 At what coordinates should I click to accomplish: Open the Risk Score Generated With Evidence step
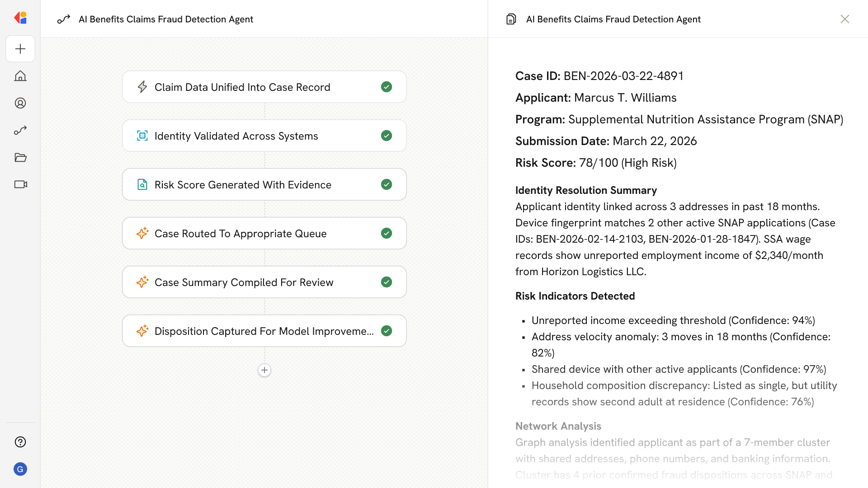(x=243, y=185)
